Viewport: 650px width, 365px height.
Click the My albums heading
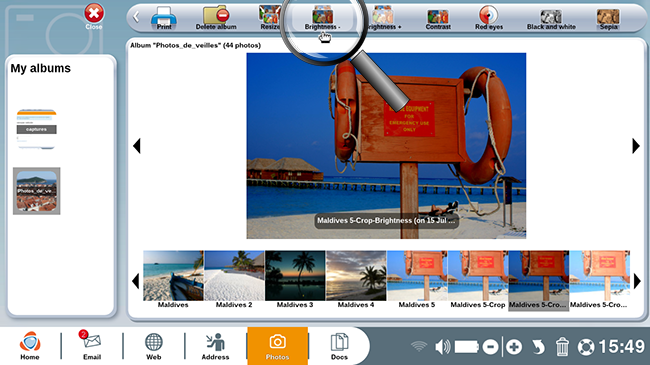(x=41, y=68)
